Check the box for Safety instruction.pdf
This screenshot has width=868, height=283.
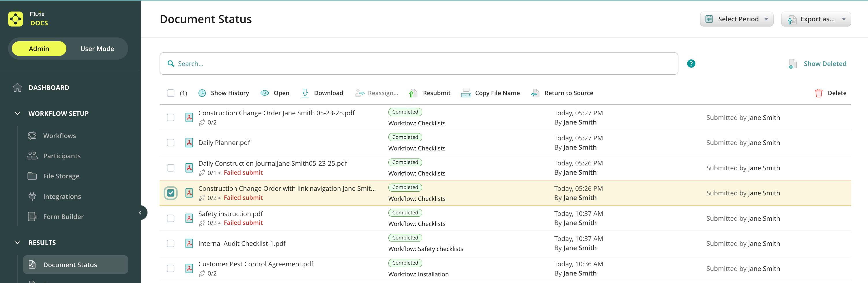(171, 218)
